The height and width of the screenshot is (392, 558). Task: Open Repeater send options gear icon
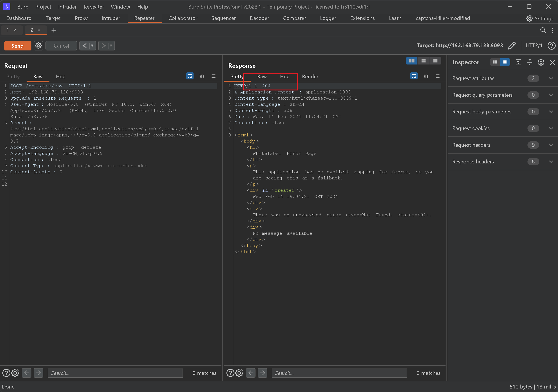pyautogui.click(x=38, y=46)
